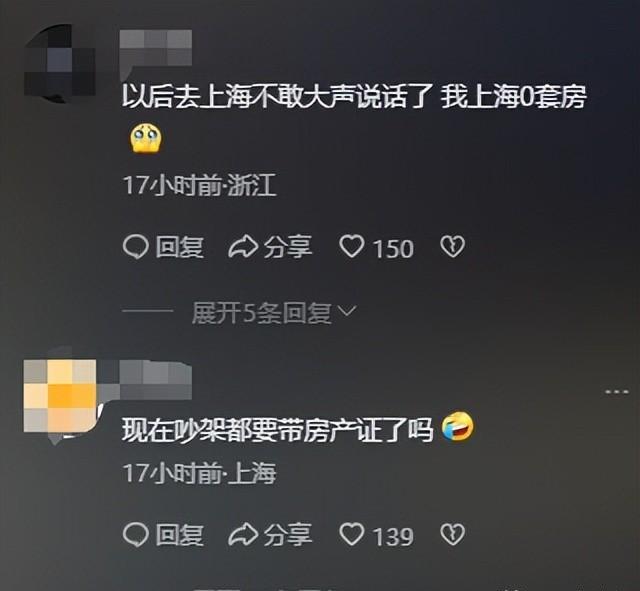Click 分享 text under the second comment
The width and height of the screenshot is (640, 591).
pyautogui.click(x=288, y=535)
